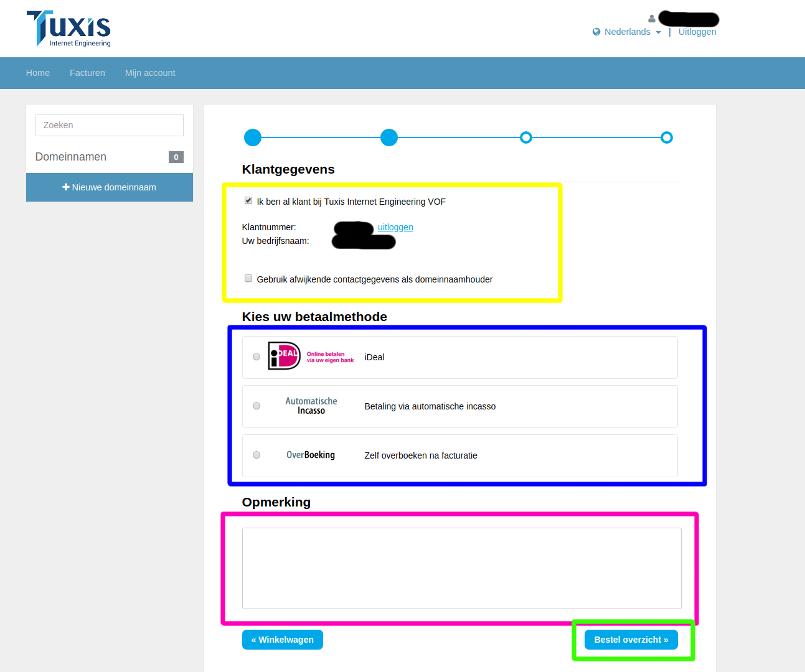Untick 'Ik ben al klant bij Tuxis' checkbox
The height and width of the screenshot is (672, 805).
click(248, 200)
